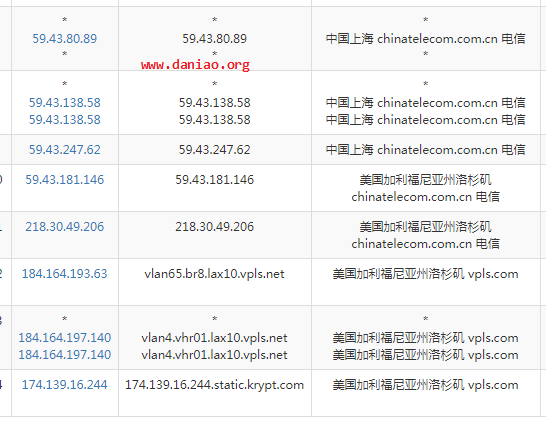
Task: Open the 59.43.247.62 IP link
Action: pyautogui.click(x=65, y=150)
